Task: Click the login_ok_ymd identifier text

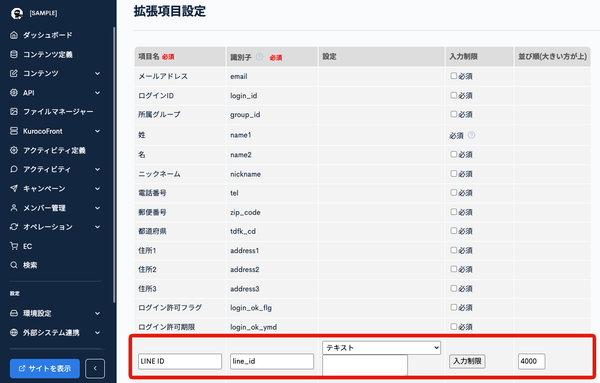Action: pos(253,327)
